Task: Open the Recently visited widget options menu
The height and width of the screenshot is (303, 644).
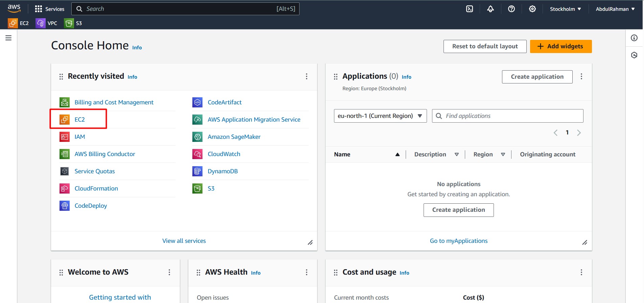Action: click(307, 76)
